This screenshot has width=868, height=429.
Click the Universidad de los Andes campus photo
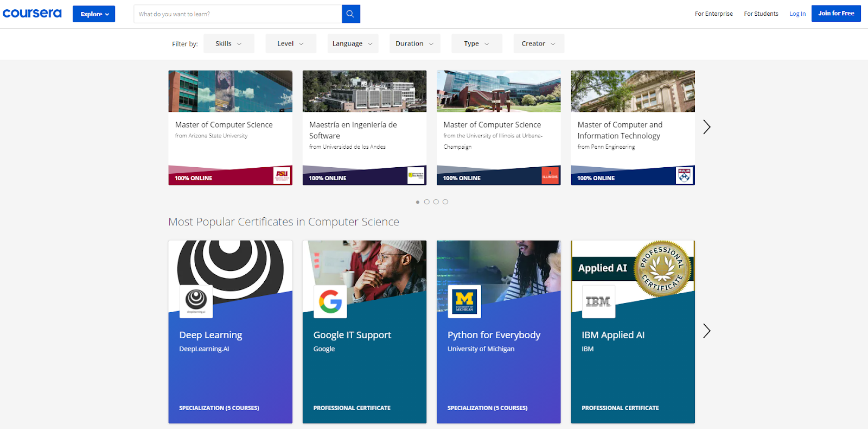[x=365, y=91]
